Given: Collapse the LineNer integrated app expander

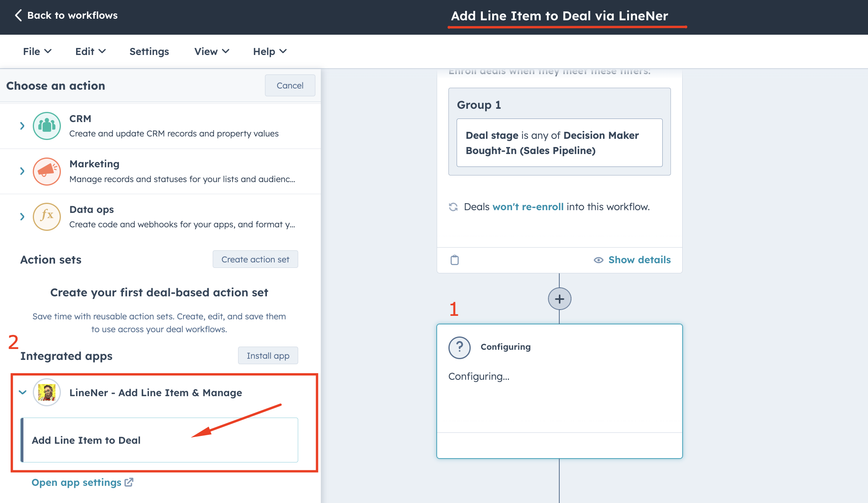Looking at the screenshot, I should click(x=22, y=392).
